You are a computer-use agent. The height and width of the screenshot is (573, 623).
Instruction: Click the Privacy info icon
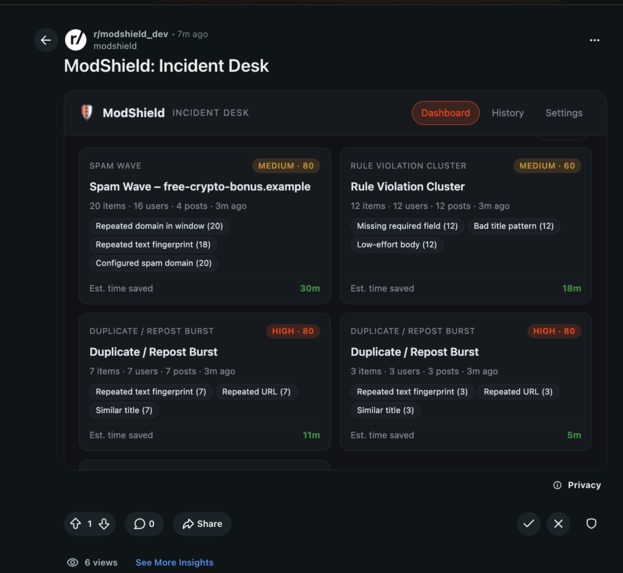(x=557, y=485)
